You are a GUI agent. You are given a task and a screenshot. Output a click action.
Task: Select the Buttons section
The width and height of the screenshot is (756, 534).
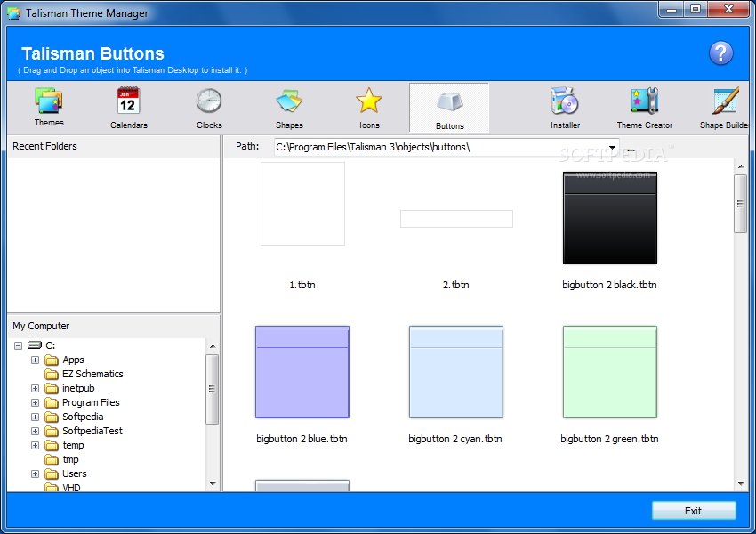tap(449, 108)
